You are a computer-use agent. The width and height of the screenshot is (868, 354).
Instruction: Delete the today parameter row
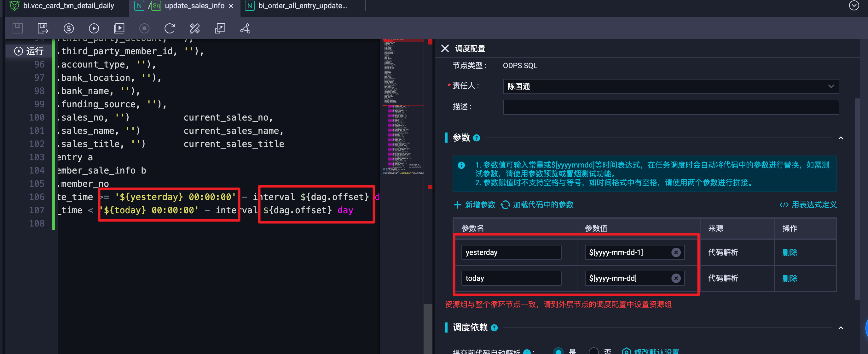790,278
